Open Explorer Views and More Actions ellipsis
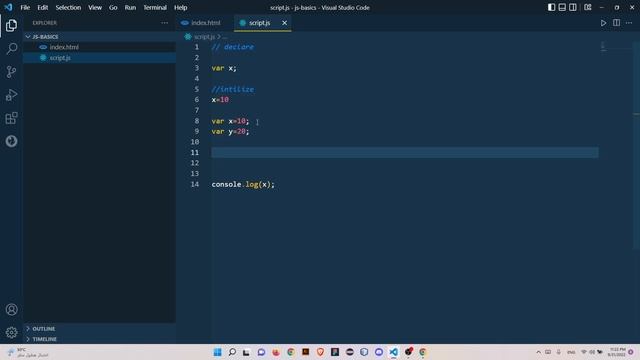640x360 pixels. click(x=164, y=23)
